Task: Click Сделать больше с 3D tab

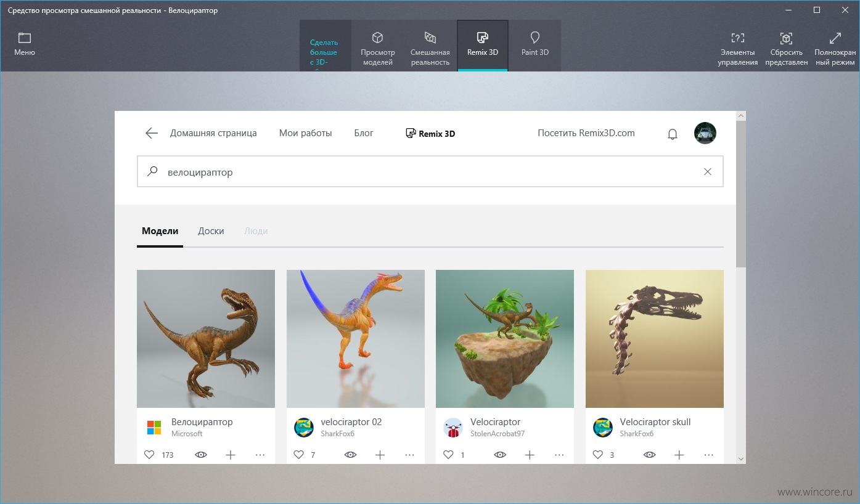Action: click(x=325, y=46)
